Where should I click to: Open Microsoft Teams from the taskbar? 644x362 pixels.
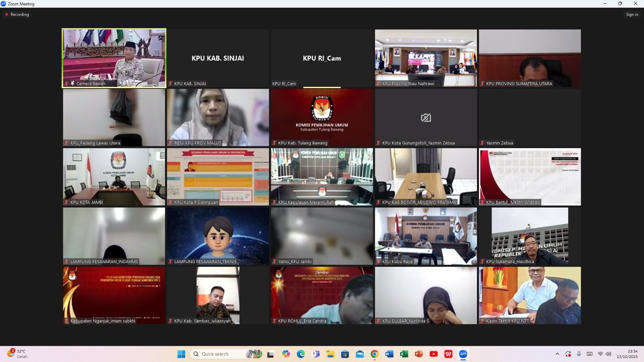[x=316, y=354]
